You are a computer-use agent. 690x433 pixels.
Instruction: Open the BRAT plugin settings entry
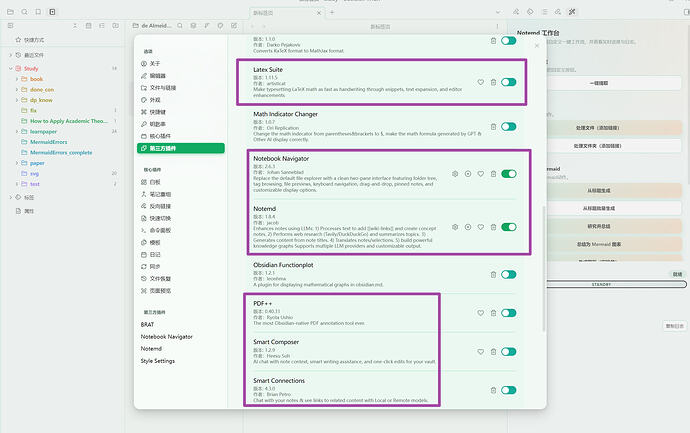(147, 324)
